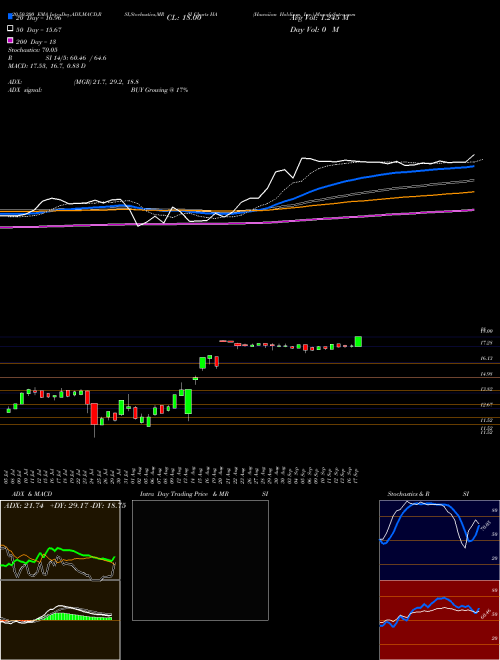Click the 13.82 price axis label
Screen dimensions: 500x660
point(487,389)
